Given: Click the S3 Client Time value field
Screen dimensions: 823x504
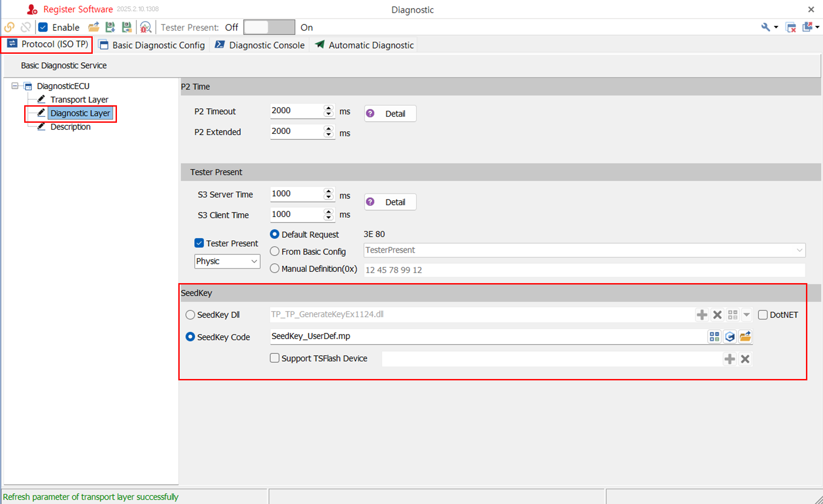Looking at the screenshot, I should click(297, 215).
